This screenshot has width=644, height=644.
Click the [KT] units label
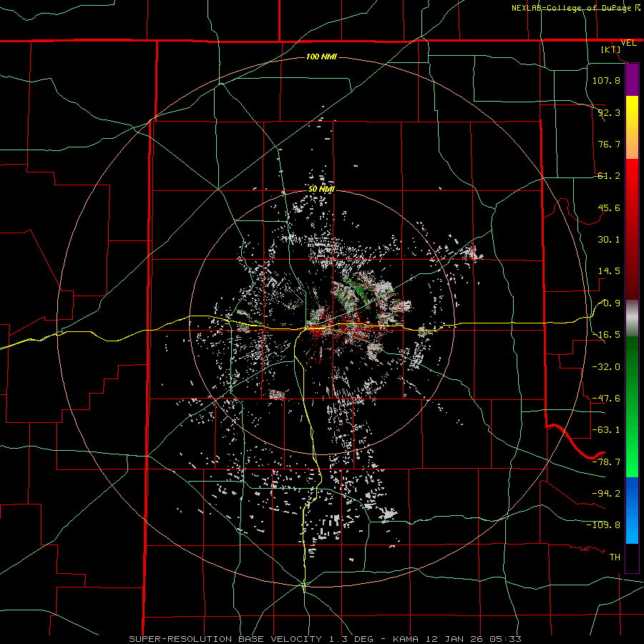click(x=611, y=49)
